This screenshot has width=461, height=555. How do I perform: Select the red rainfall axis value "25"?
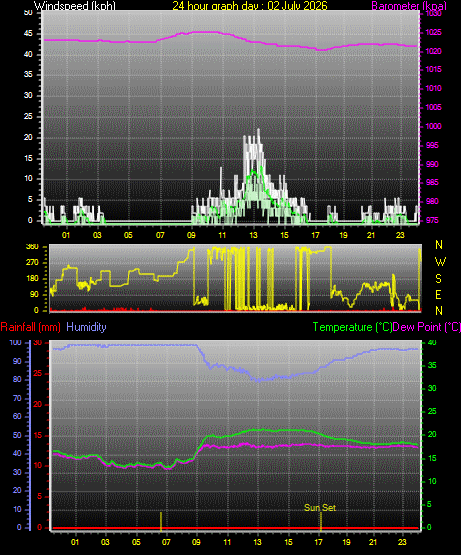(x=38, y=373)
